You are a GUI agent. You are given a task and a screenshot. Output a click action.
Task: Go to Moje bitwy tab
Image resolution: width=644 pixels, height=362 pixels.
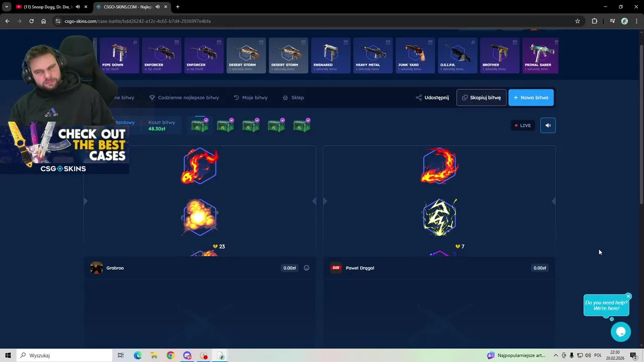[251, 98]
